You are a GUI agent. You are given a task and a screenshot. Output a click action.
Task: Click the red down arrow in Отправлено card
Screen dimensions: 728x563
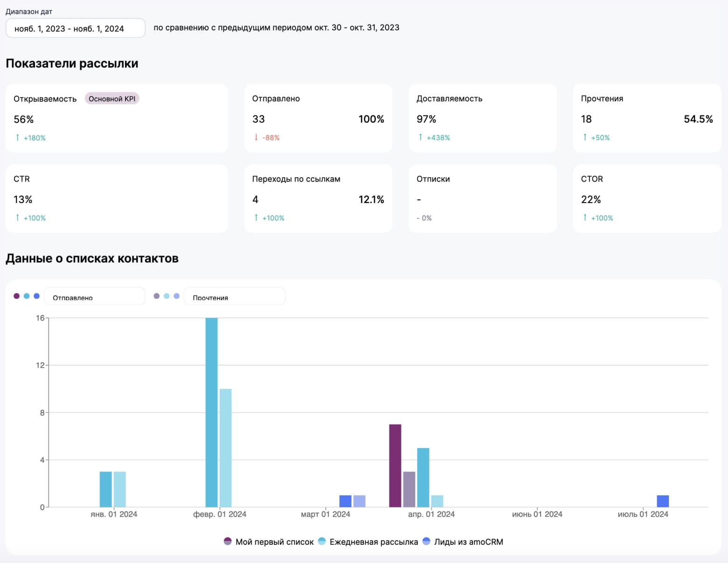point(256,137)
